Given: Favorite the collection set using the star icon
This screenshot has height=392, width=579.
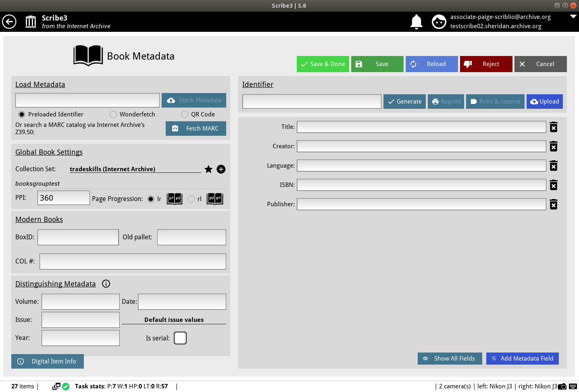Looking at the screenshot, I should [208, 169].
